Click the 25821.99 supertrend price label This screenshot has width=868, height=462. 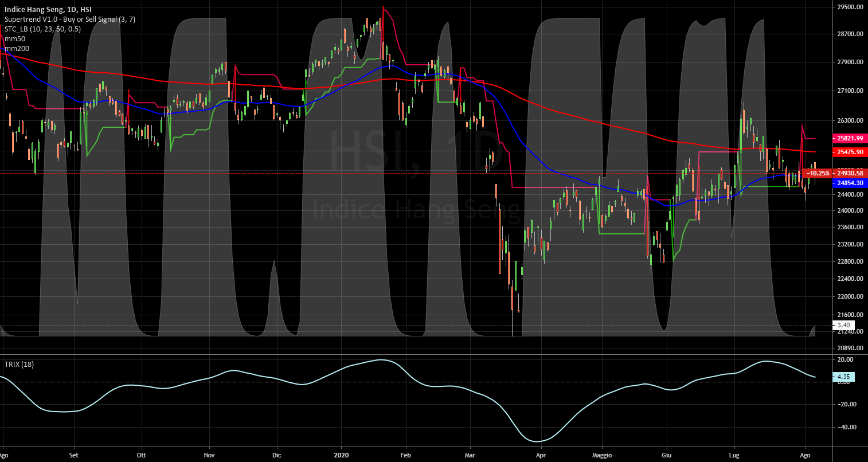pyautogui.click(x=850, y=139)
